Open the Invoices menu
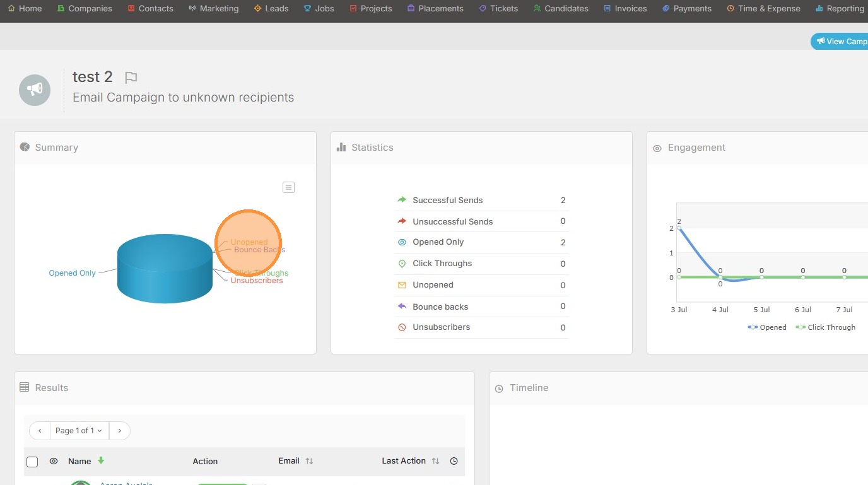 tap(625, 8)
